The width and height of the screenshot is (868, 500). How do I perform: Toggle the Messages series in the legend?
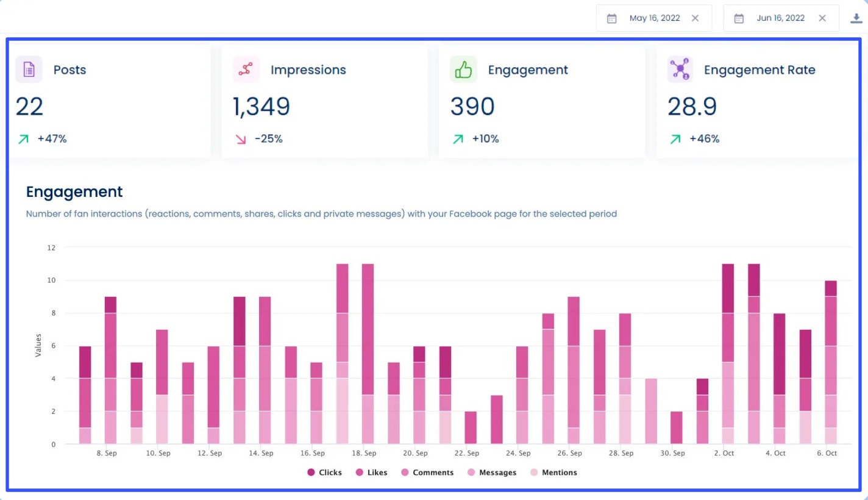(x=491, y=472)
